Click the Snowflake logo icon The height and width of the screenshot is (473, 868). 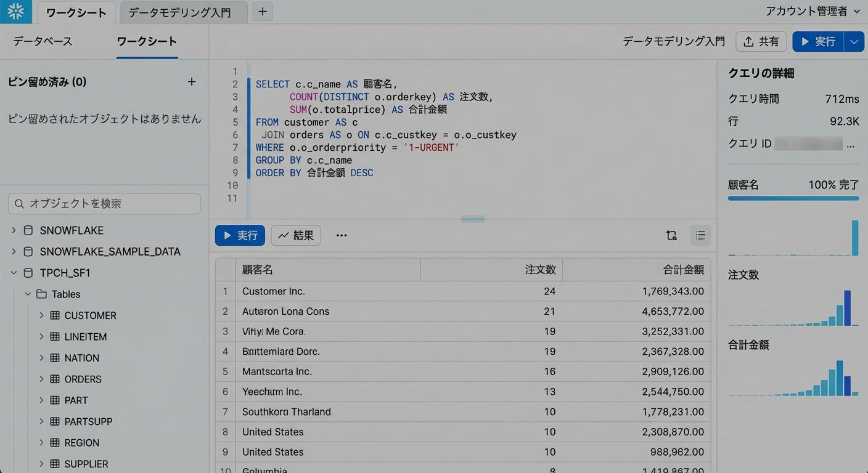pos(15,11)
